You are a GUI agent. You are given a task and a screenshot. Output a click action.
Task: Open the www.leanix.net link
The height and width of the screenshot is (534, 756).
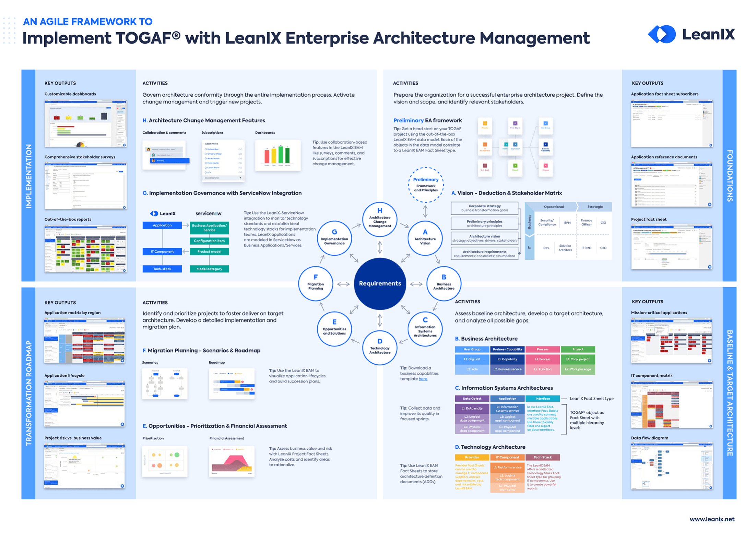coord(712,519)
